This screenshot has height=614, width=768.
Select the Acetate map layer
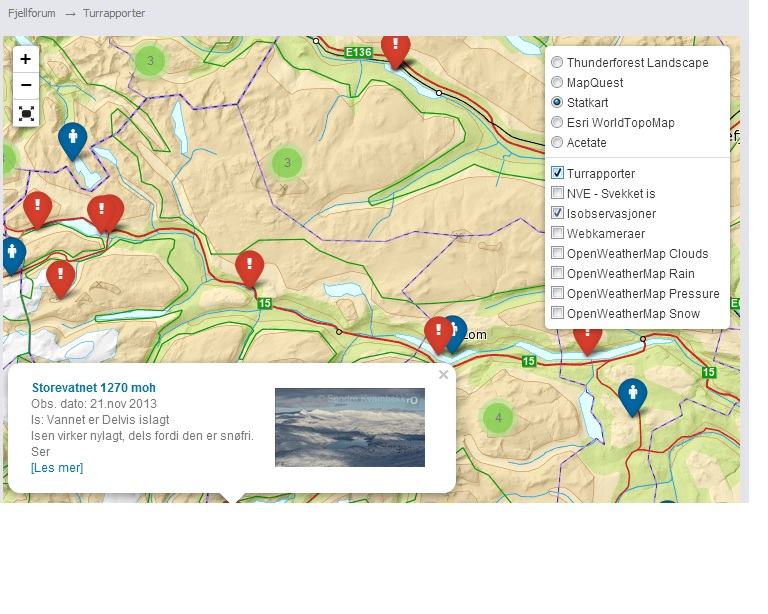(x=557, y=143)
